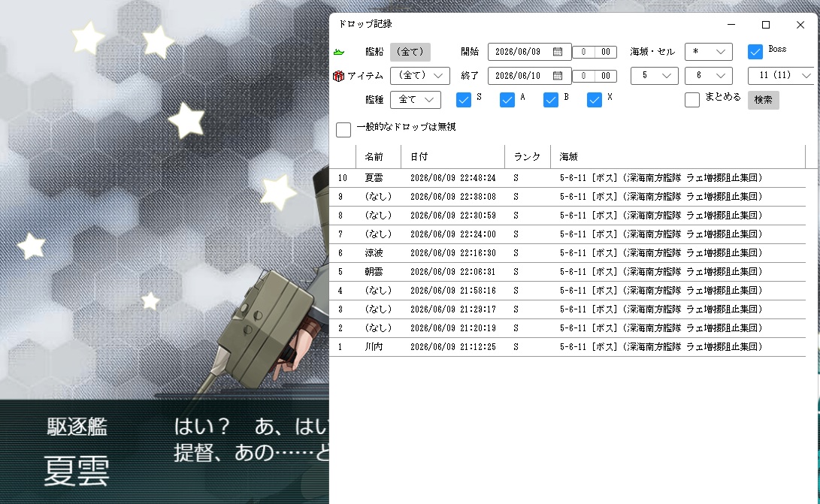Click the date 2026/06/09 22:24:00
The image size is (820, 504).
pos(453,234)
